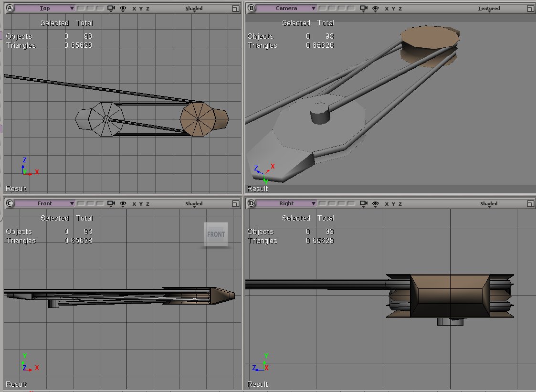Open the eye visibility menu in Camera viewport
The height and width of the screenshot is (392, 536).
coord(376,9)
